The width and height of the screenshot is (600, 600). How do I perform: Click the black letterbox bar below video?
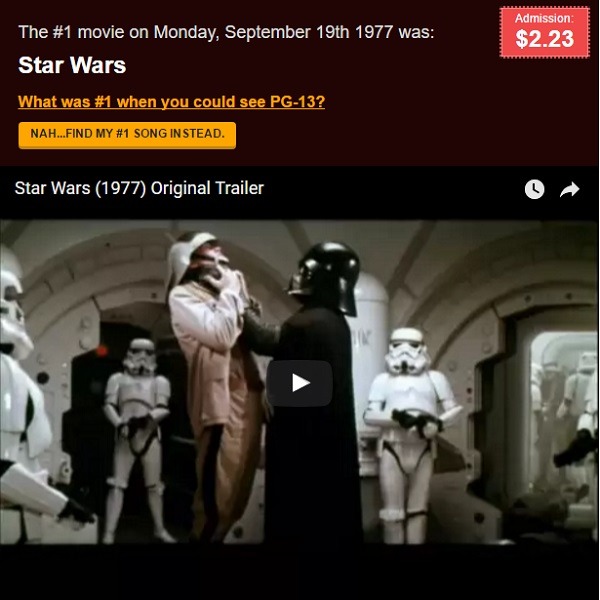click(299, 572)
